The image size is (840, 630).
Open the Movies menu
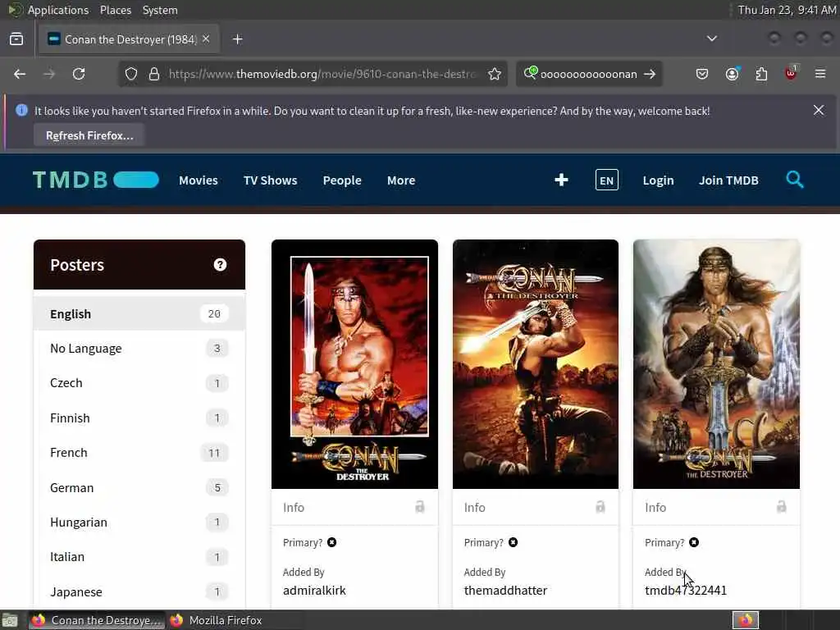pos(199,180)
